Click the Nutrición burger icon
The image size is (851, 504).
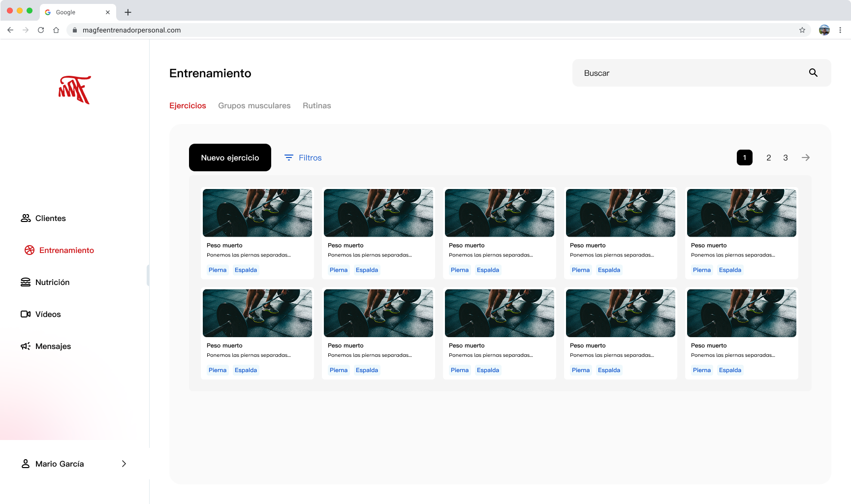coord(26,282)
